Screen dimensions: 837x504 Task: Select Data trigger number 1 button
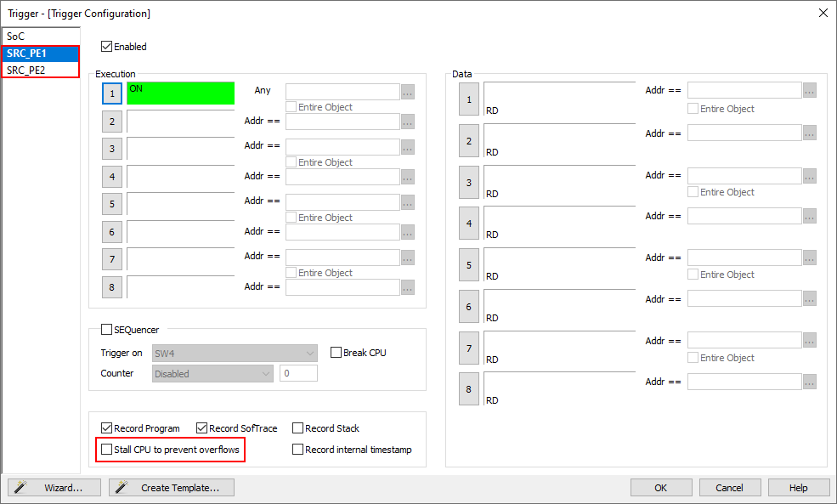(x=469, y=99)
